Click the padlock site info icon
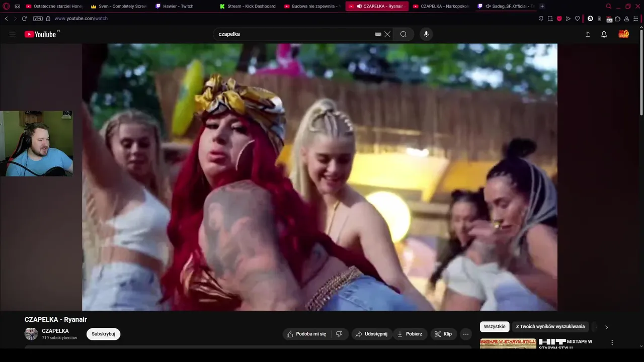This screenshot has height=362, width=644. coord(48,19)
